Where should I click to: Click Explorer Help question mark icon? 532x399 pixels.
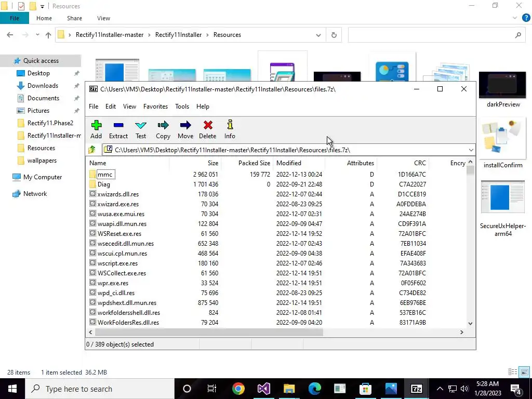pyautogui.click(x=526, y=18)
